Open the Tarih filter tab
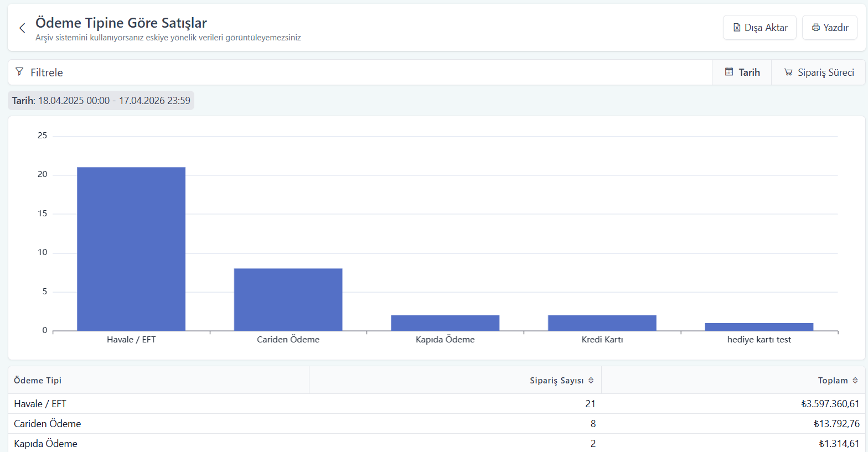This screenshot has width=868, height=452. [x=742, y=72]
